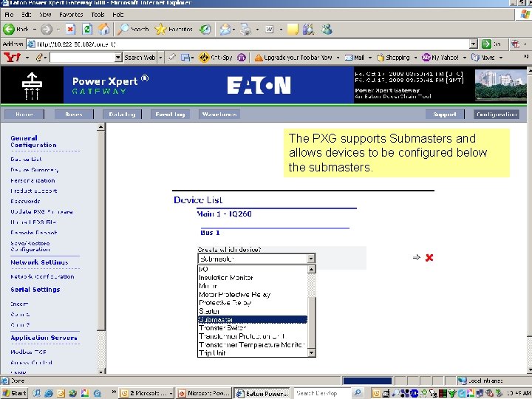This screenshot has width=532, height=399.
Task: Click Search Web button
Action: 140,58
